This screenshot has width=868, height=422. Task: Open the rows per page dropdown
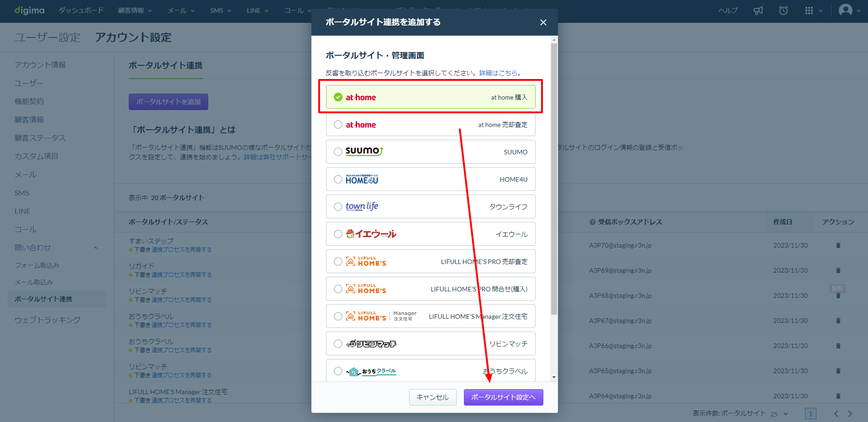pyautogui.click(x=779, y=414)
